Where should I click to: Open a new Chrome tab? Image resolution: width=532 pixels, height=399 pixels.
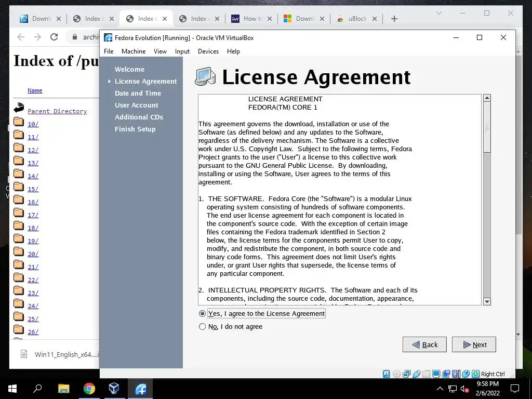coord(394,19)
